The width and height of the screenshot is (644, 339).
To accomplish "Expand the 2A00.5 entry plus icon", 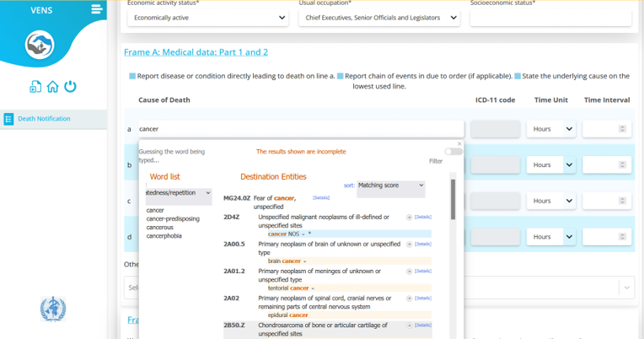I will (x=409, y=245).
